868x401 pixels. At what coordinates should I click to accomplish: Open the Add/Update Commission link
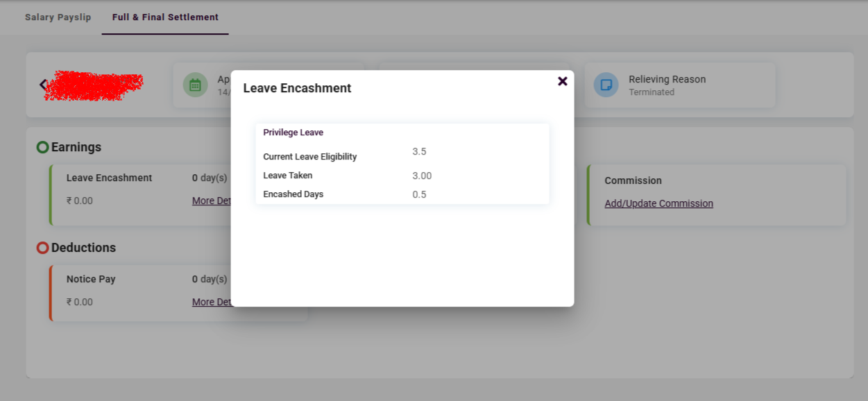pos(658,203)
